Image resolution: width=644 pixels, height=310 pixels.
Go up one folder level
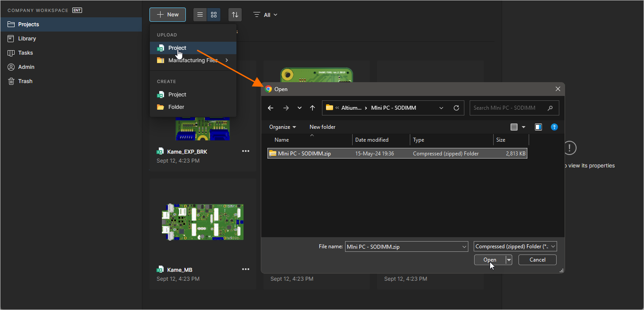[x=312, y=108]
